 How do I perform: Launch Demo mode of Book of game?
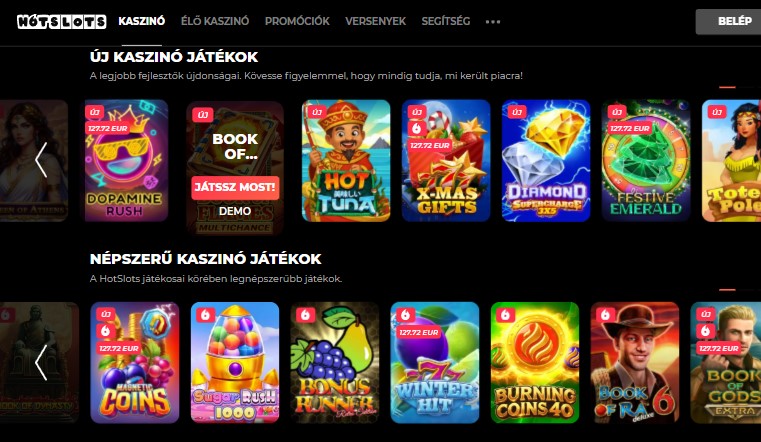coord(235,211)
